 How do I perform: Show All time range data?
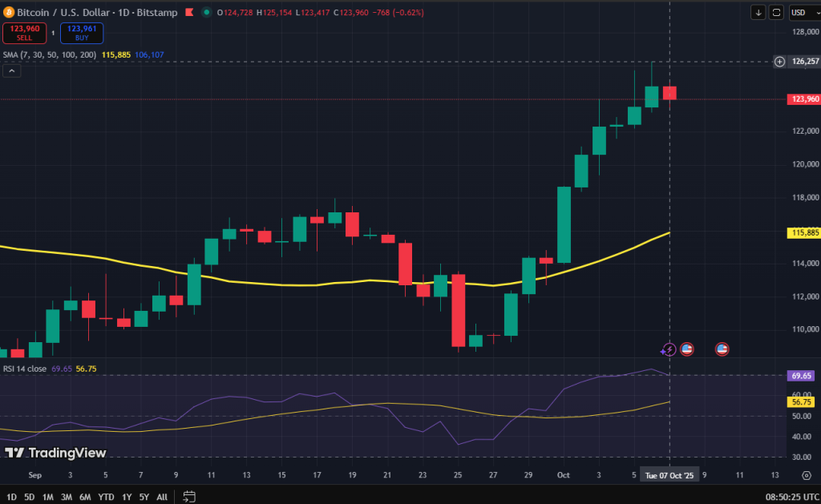point(162,497)
